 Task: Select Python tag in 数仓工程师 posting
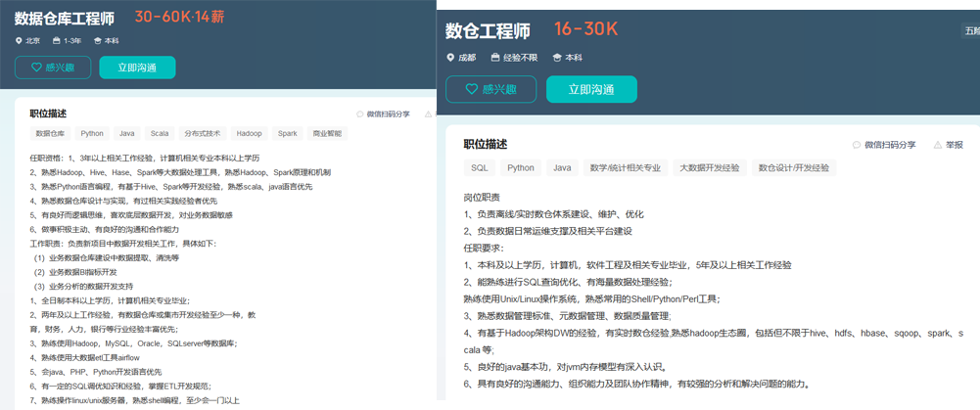point(521,167)
